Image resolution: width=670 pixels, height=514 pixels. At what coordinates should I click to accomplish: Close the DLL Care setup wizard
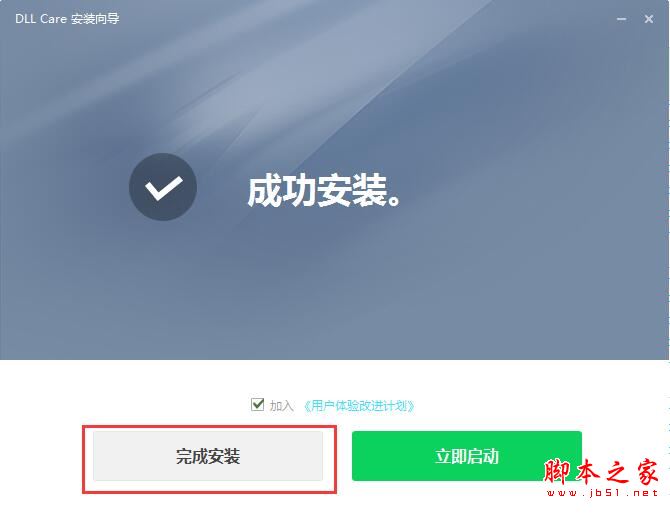(x=649, y=19)
